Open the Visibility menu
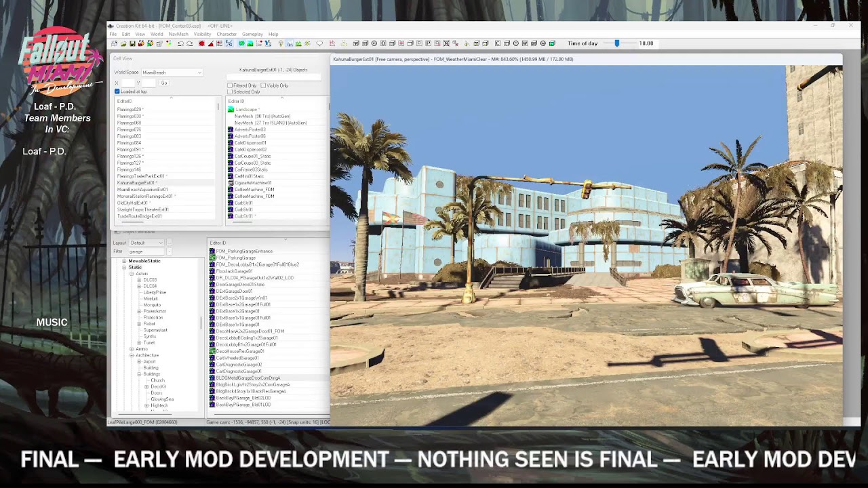 (202, 34)
